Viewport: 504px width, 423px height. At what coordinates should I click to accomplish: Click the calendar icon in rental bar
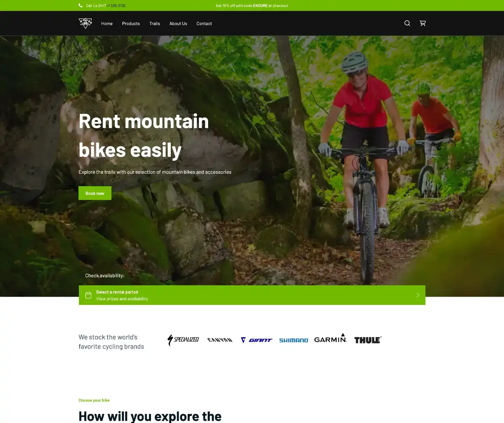coord(88,295)
